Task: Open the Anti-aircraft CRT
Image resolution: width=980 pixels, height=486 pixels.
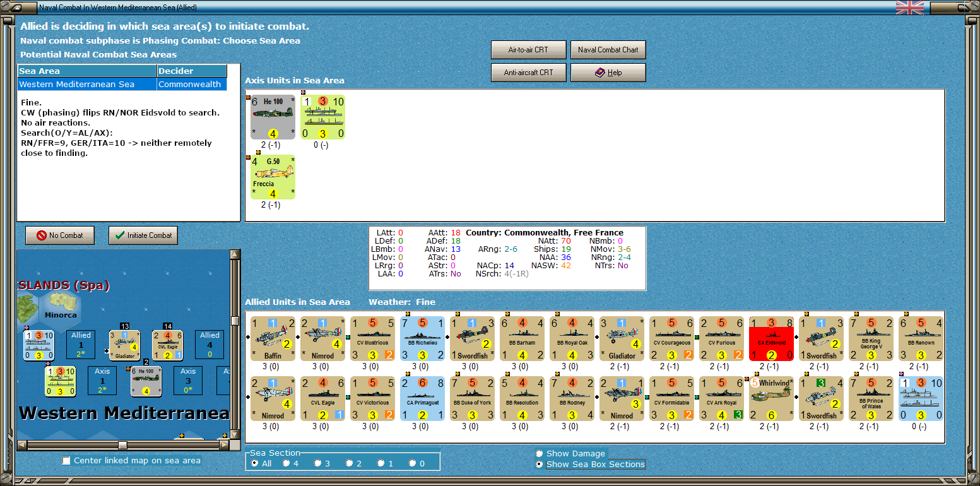Action: click(528, 73)
